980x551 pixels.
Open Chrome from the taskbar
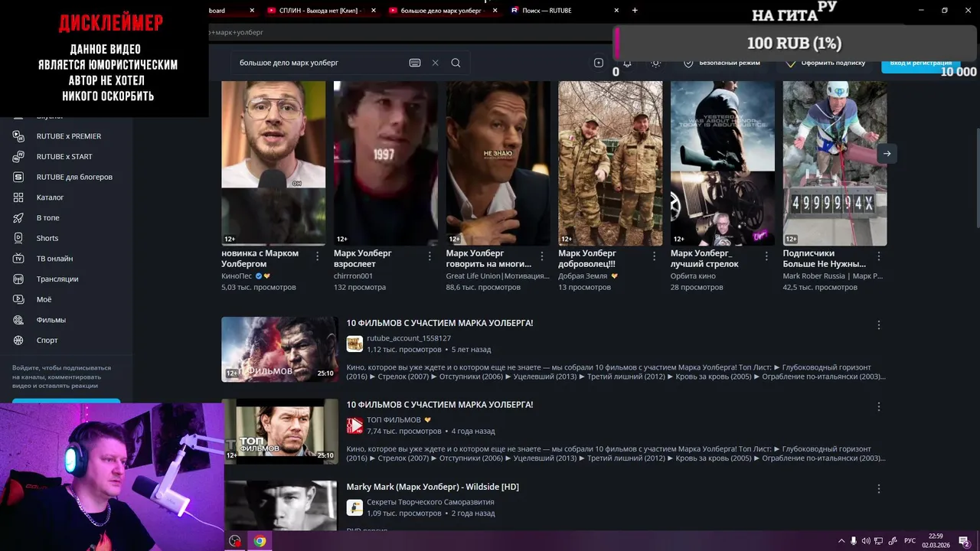coord(260,541)
